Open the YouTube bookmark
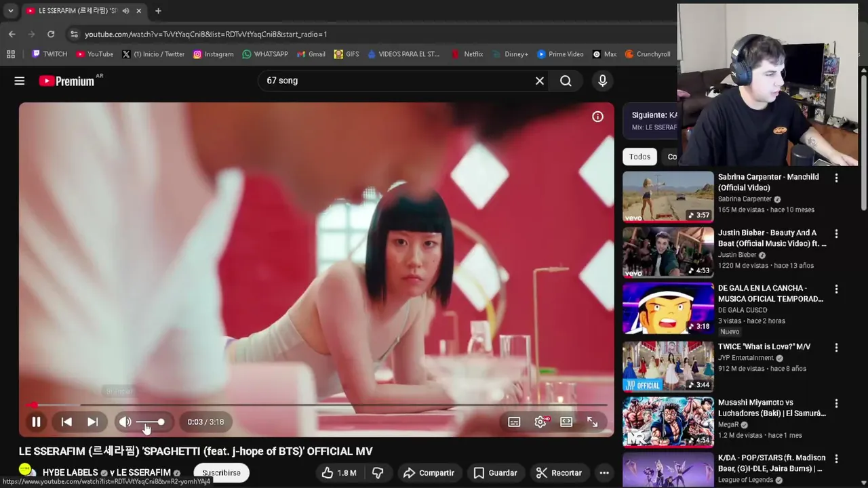868x488 pixels. pyautogui.click(x=94, y=54)
